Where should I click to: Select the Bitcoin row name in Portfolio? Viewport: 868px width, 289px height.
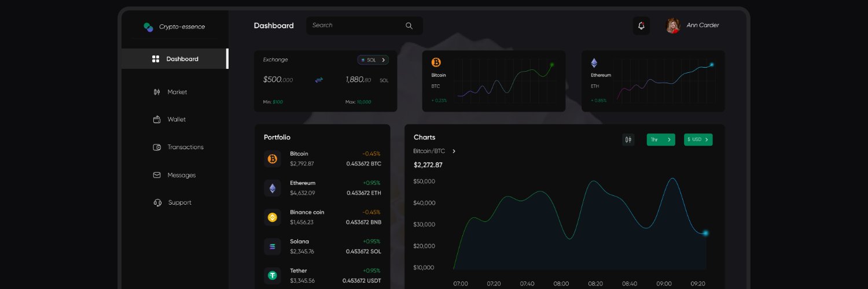[299, 154]
